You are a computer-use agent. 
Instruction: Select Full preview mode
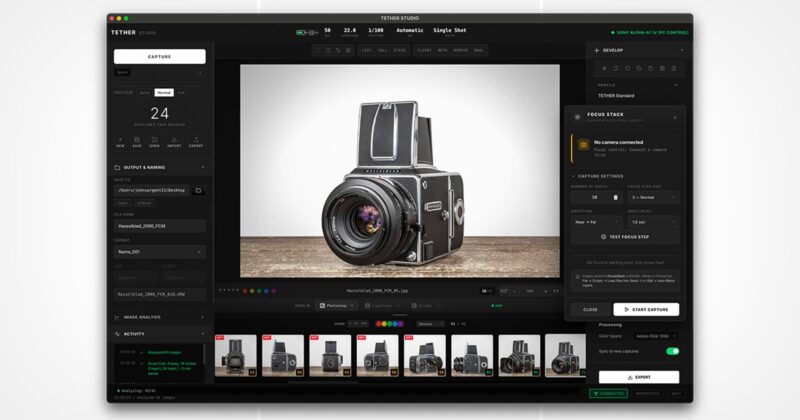coord(181,93)
